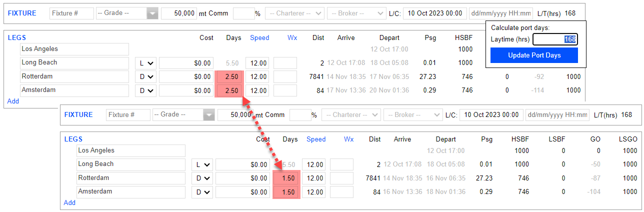
Task: Open L/D selector for top Long Beach leg
Action: tap(146, 63)
